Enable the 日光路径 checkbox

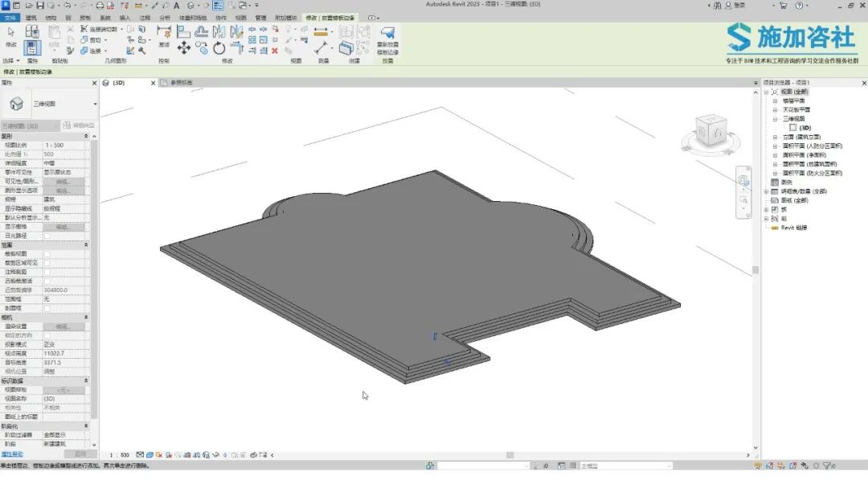(47, 236)
